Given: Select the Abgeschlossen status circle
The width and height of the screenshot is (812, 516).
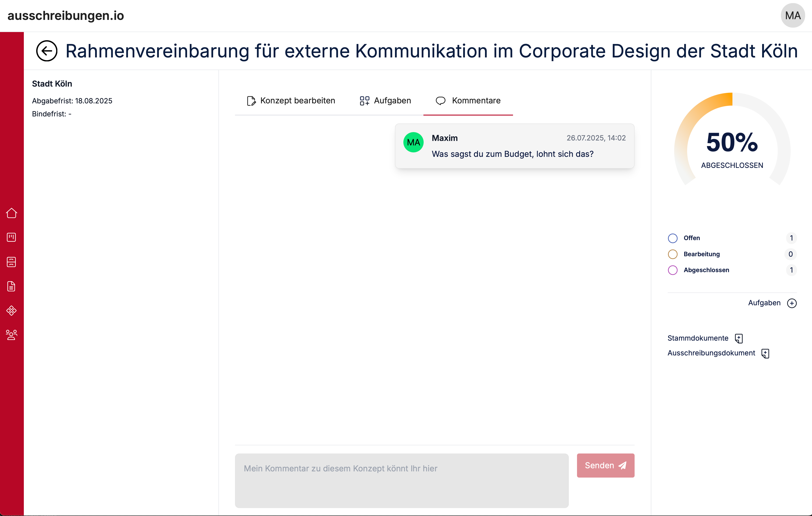Looking at the screenshot, I should click(673, 270).
